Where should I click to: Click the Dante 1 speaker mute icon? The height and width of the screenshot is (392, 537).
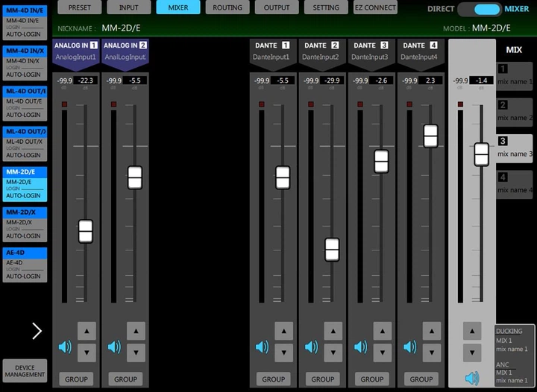click(x=263, y=347)
